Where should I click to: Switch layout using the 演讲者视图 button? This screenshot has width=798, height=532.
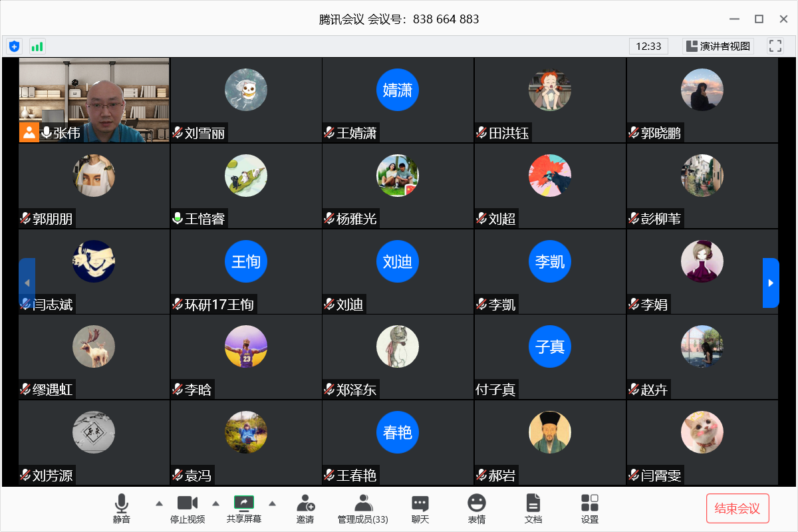point(718,46)
